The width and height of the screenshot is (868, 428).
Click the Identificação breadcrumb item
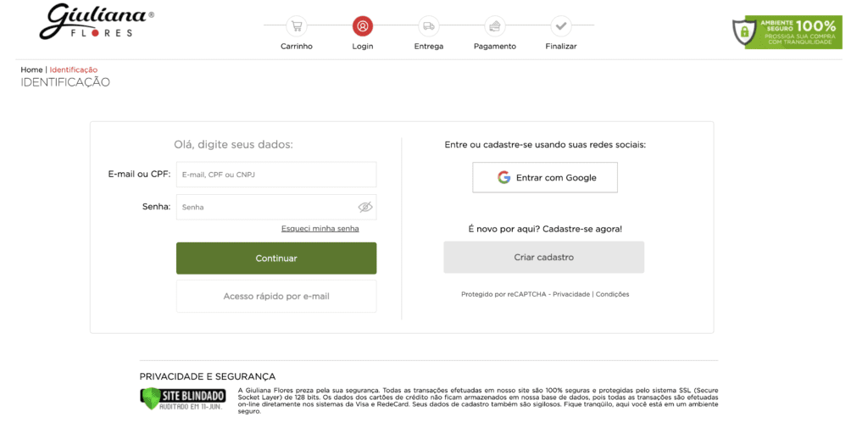pos(73,69)
